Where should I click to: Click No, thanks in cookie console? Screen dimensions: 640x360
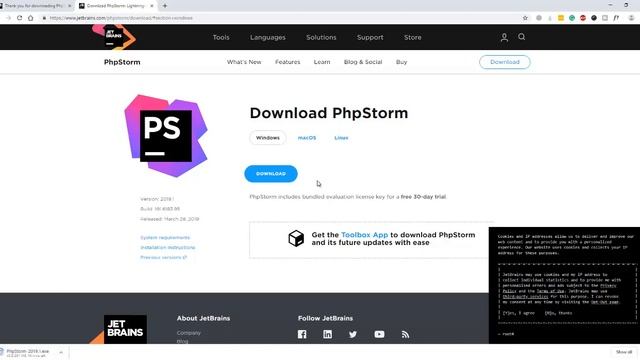pyautogui.click(x=558, y=313)
